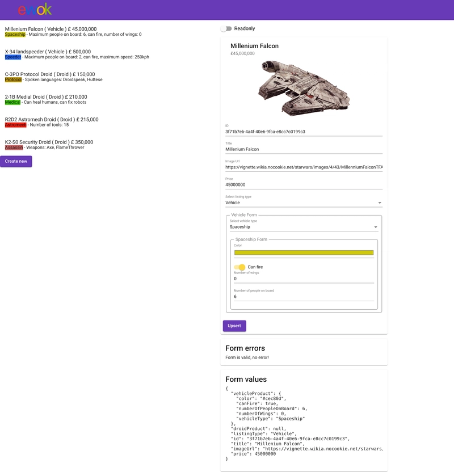The width and height of the screenshot is (454, 476).
Task: Select Millenium Falcon listing in the list
Action: 73,32
